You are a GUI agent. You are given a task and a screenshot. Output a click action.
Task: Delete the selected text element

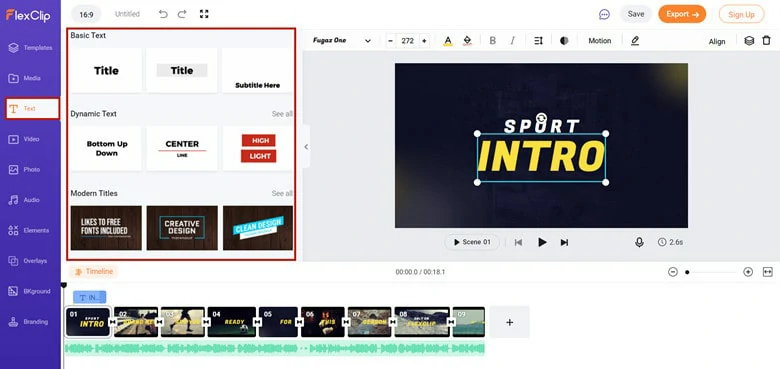[x=766, y=41]
